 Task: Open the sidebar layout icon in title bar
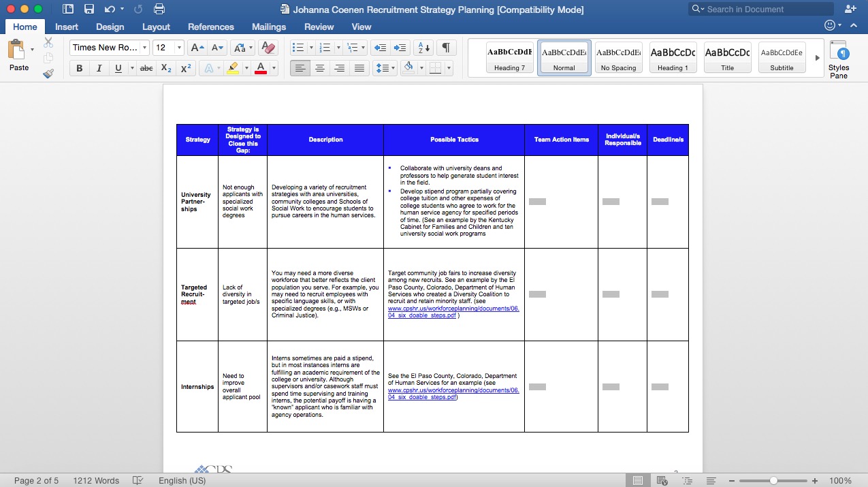(67, 10)
